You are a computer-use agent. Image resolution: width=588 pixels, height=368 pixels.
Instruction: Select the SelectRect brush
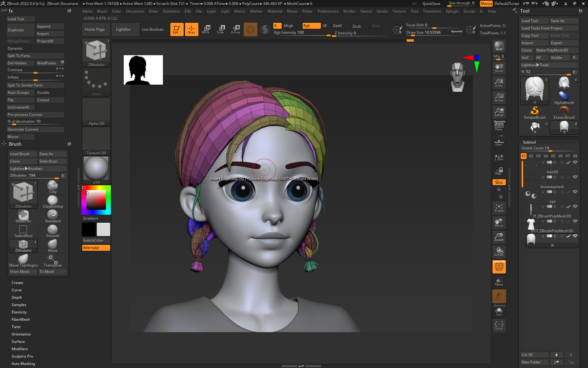pyautogui.click(x=23, y=231)
